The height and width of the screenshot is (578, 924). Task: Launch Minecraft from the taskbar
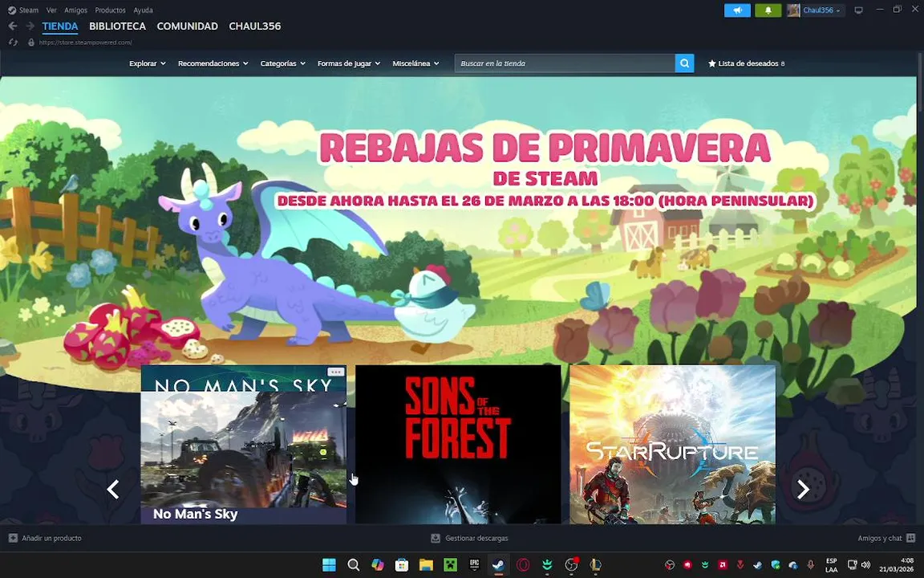(x=450, y=565)
